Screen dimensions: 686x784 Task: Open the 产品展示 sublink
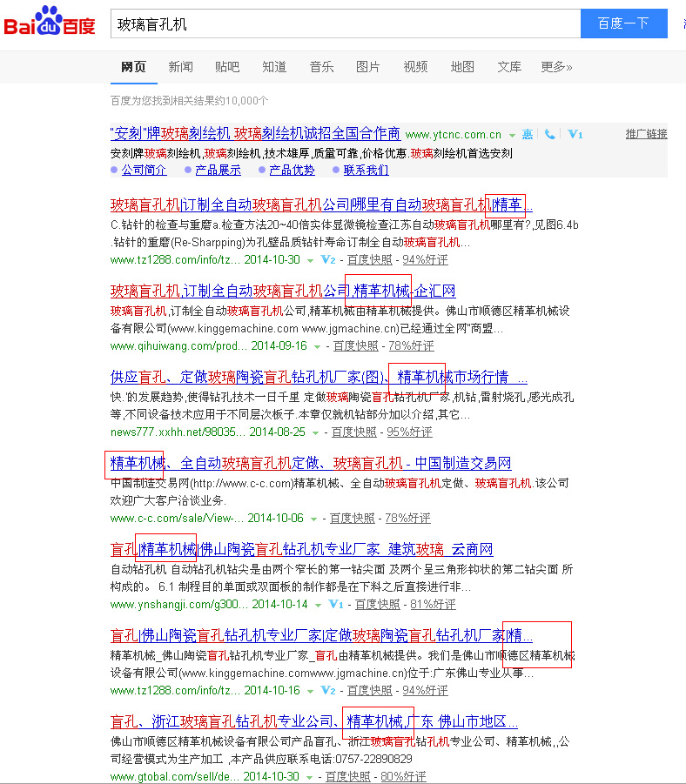click(x=219, y=170)
